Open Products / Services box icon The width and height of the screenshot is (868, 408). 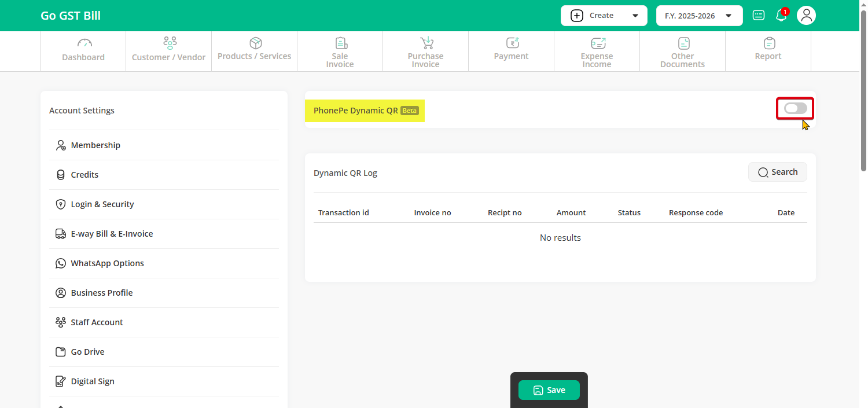coord(255,43)
